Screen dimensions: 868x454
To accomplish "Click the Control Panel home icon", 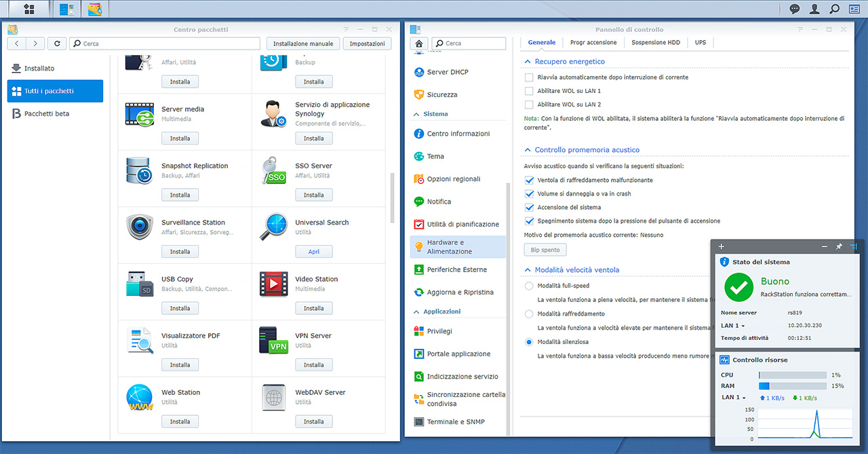I will pos(418,43).
